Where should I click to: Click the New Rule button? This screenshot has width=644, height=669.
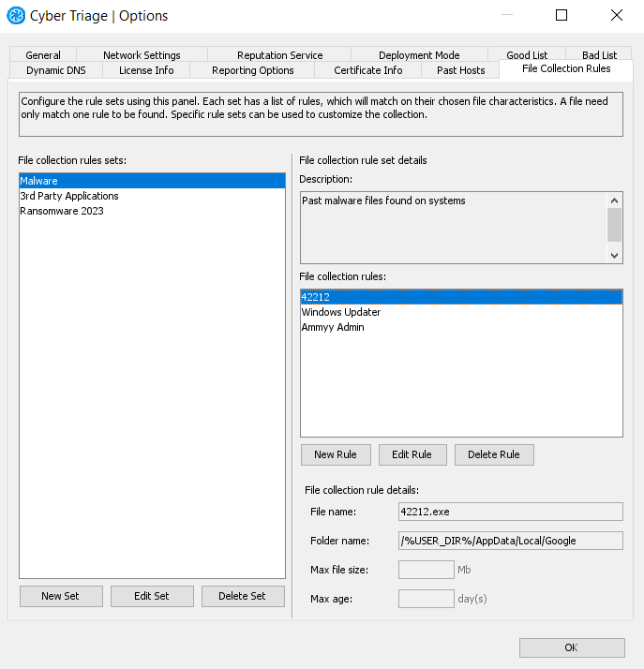click(x=336, y=454)
